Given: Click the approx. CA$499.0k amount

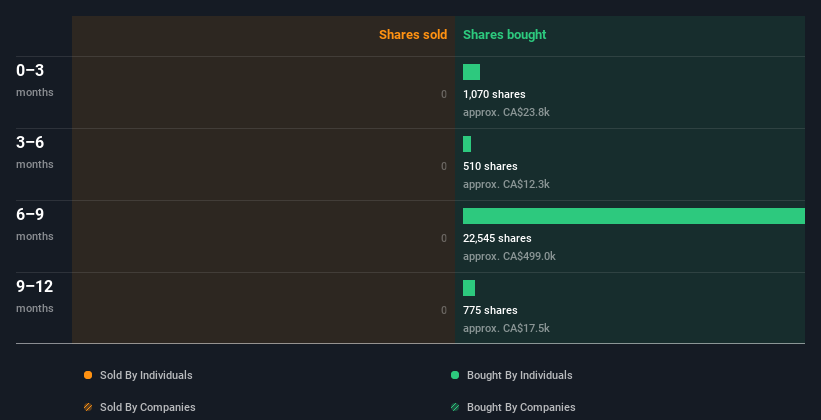Looking at the screenshot, I should 509,256.
